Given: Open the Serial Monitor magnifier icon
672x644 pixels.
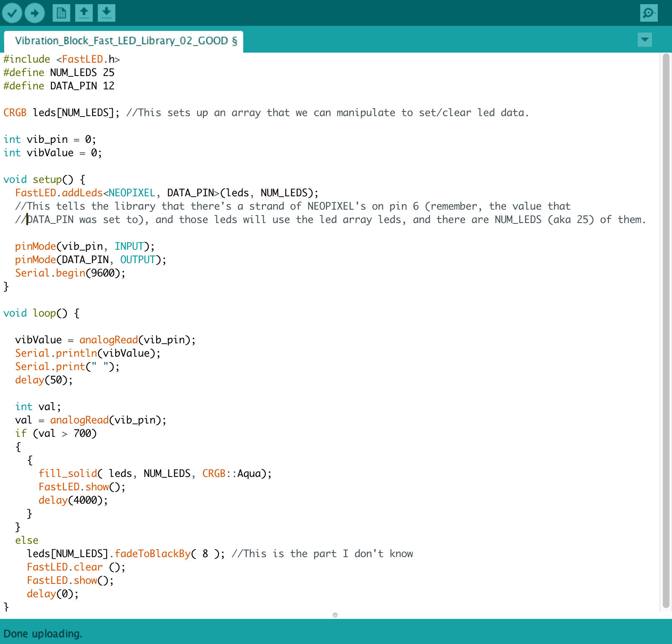Looking at the screenshot, I should point(649,13).
